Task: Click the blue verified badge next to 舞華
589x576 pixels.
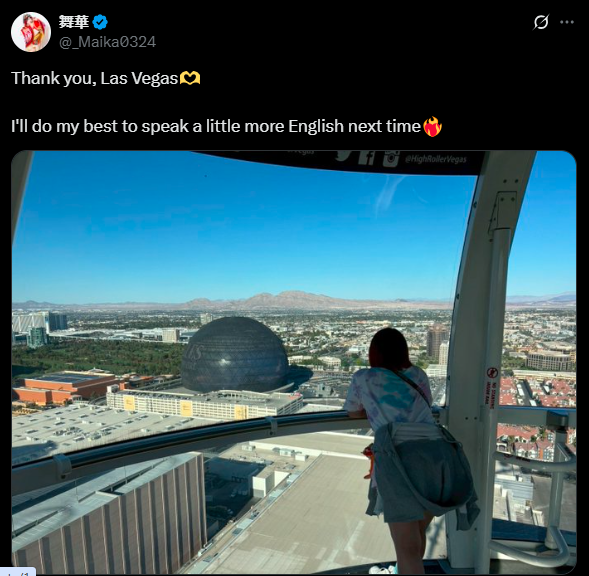Action: 100,22
